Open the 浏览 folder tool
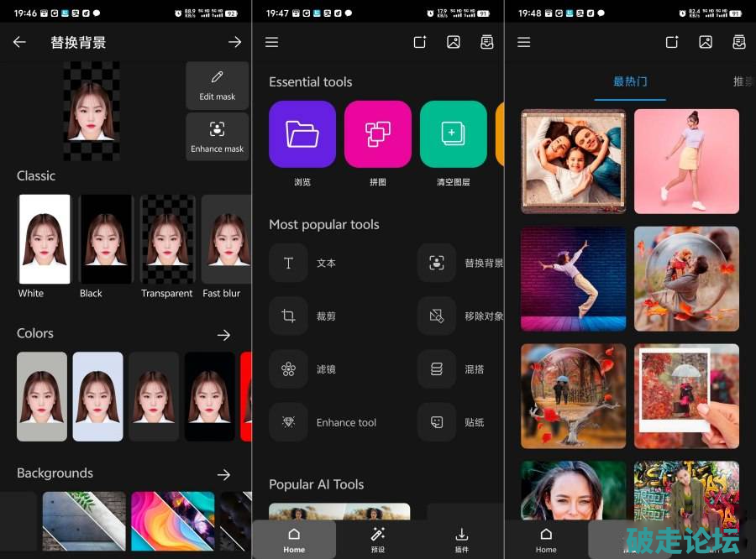 pos(302,134)
